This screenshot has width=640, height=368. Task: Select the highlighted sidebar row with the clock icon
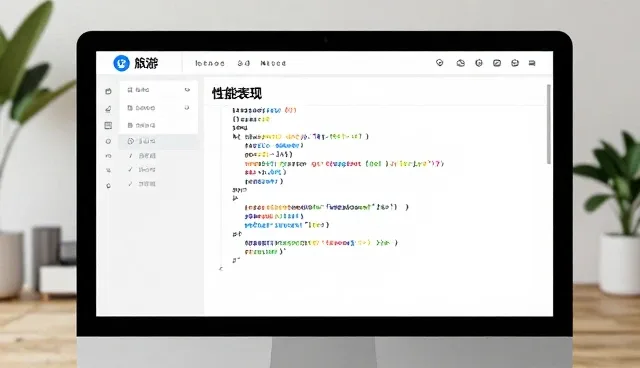coord(159,141)
